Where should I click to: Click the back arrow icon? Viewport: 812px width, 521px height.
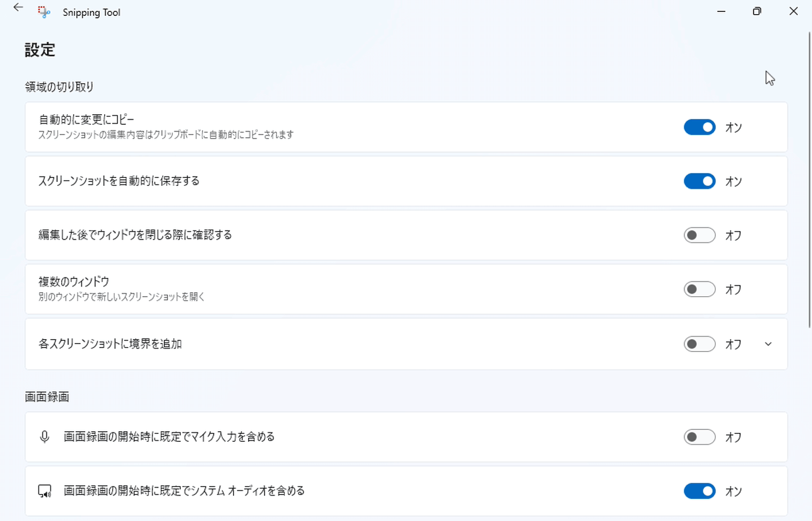18,8
